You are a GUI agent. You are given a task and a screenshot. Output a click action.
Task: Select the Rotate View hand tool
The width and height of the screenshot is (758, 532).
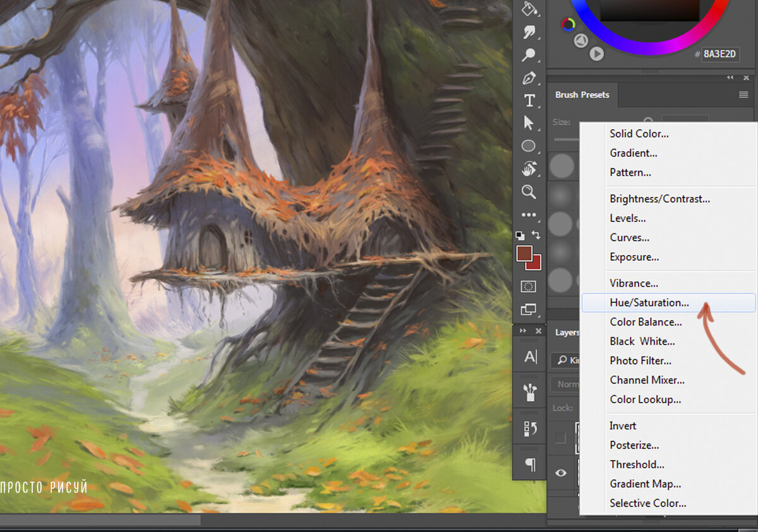[x=529, y=169]
